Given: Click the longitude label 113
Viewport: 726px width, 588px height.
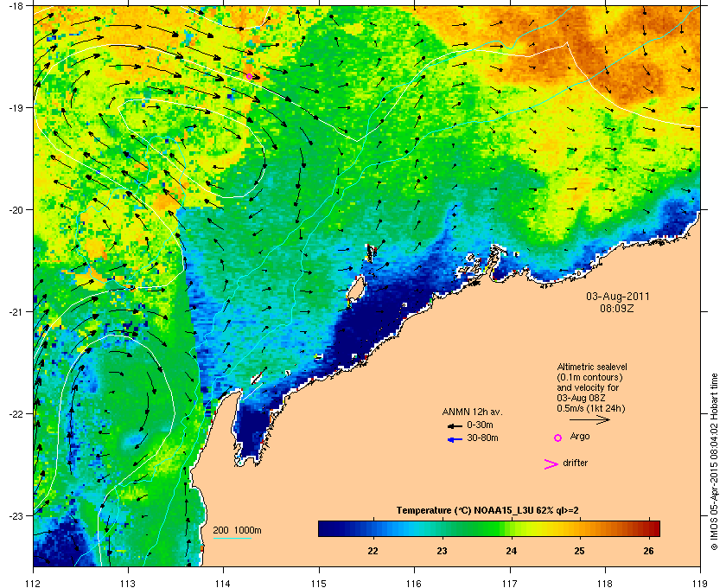Looking at the screenshot, I should pos(128,584).
